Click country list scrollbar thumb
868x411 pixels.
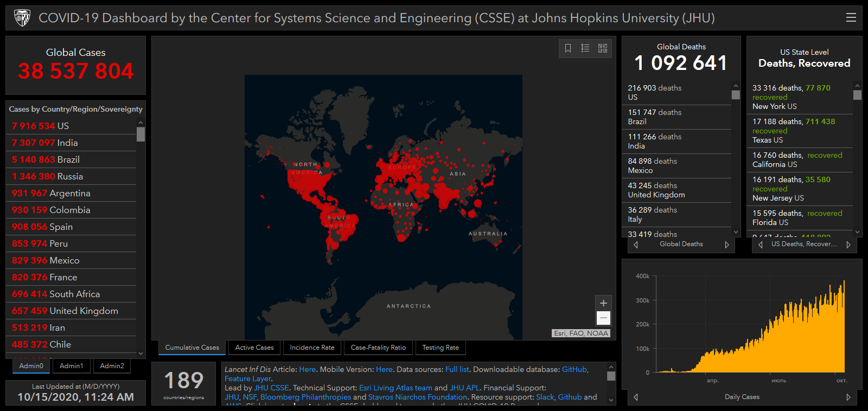point(141,134)
